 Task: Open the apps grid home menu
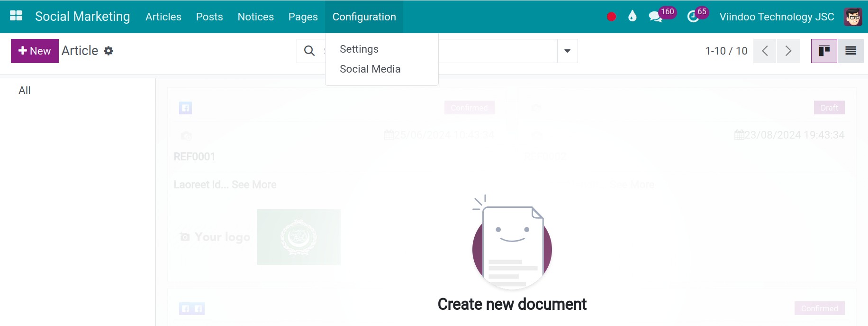click(16, 16)
